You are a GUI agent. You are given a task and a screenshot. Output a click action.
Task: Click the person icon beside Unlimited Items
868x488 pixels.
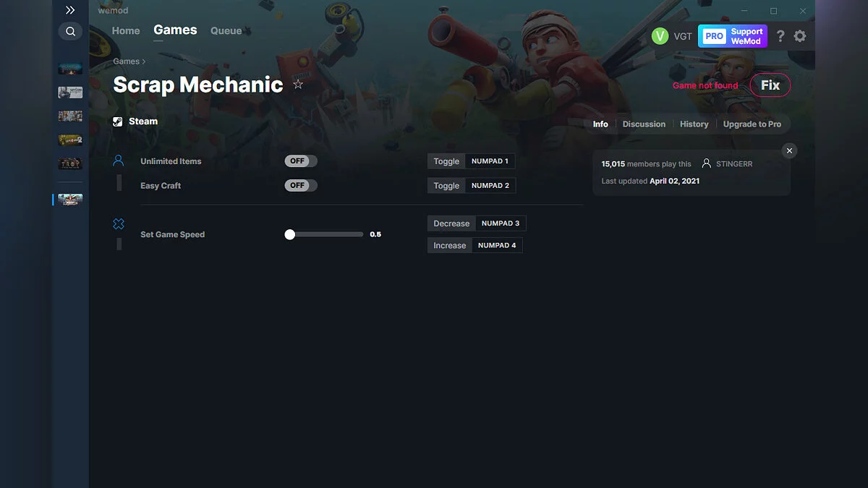pos(118,160)
